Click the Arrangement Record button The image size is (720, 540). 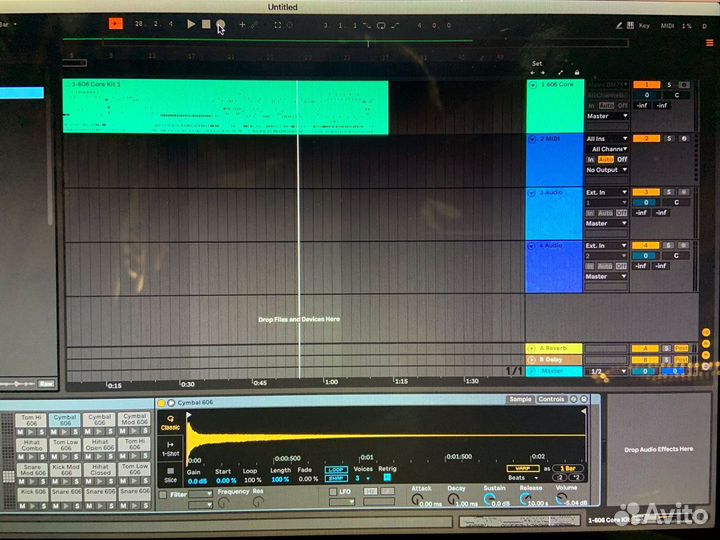[220, 23]
